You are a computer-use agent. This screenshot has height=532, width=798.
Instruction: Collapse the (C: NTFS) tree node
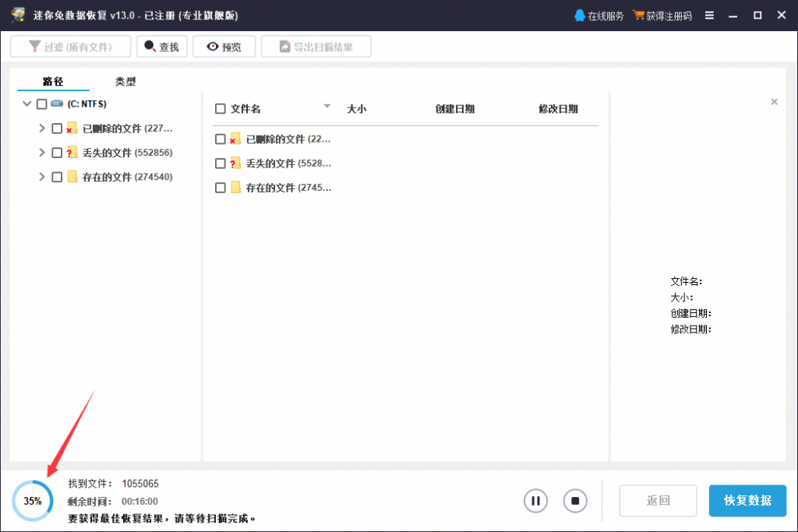pos(27,104)
